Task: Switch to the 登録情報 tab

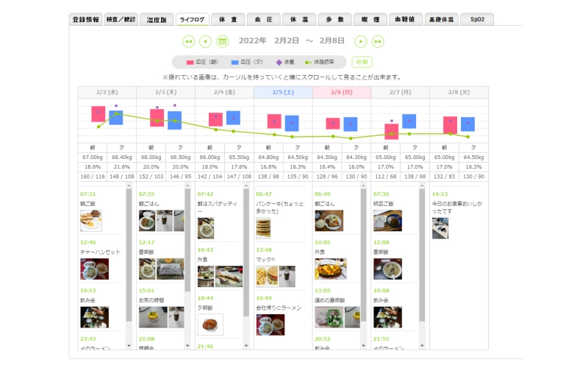Action: (x=85, y=20)
